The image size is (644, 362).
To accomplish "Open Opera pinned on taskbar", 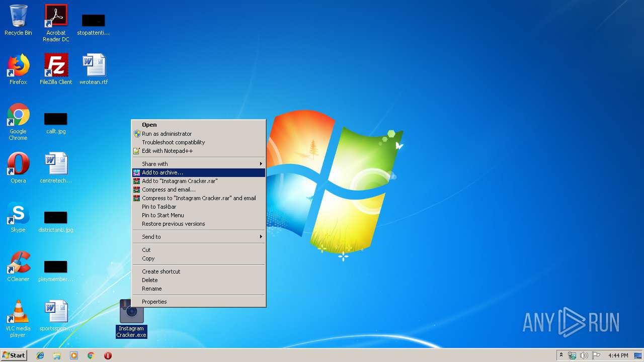I will tap(108, 355).
